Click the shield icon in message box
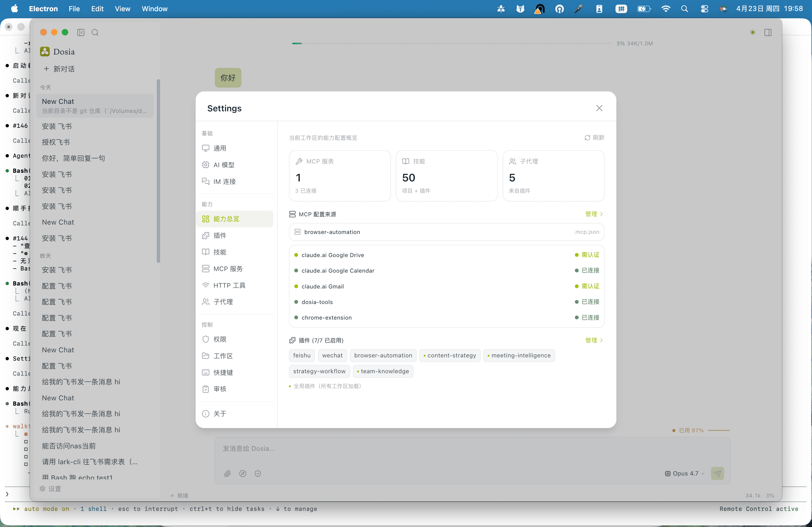Image resolution: width=812 pixels, height=527 pixels. [x=258, y=474]
